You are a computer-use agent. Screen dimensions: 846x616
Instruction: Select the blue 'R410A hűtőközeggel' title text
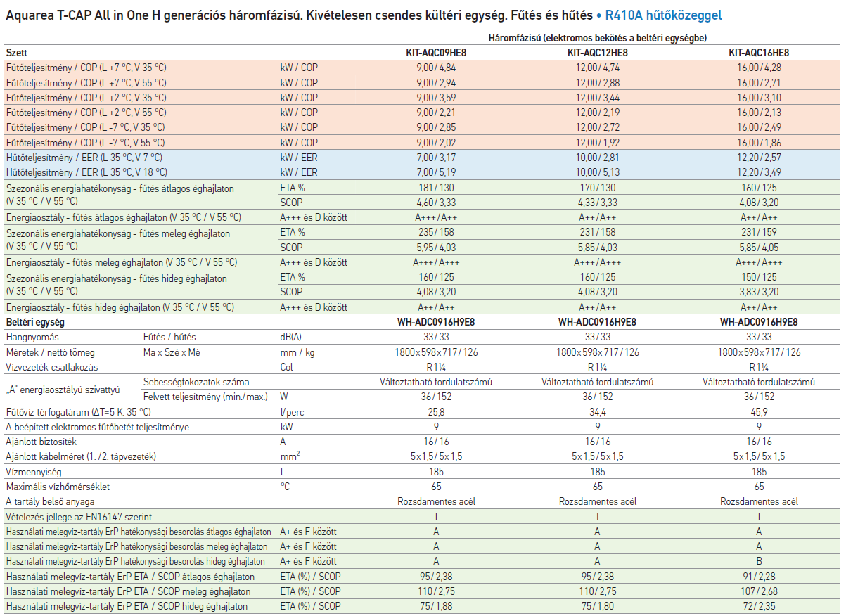pos(663,15)
